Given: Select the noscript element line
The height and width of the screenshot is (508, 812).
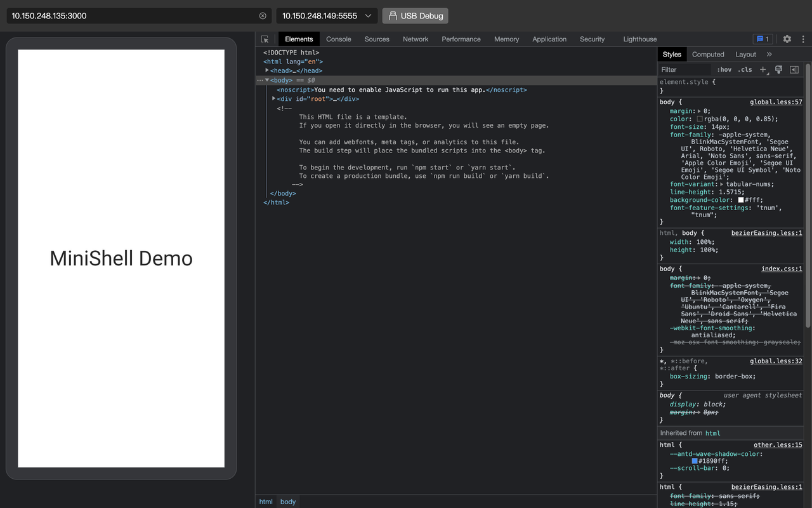Looking at the screenshot, I should click(x=402, y=90).
